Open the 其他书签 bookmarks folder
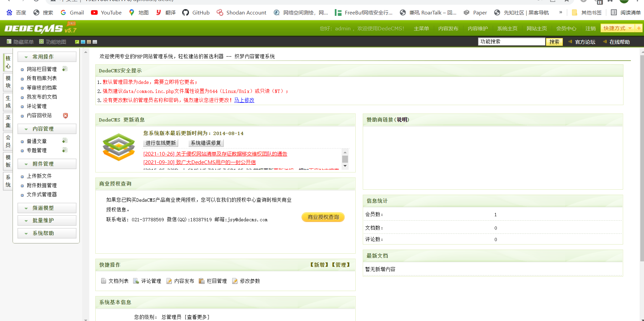Image resolution: width=644 pixels, height=321 pixels. coord(587,12)
